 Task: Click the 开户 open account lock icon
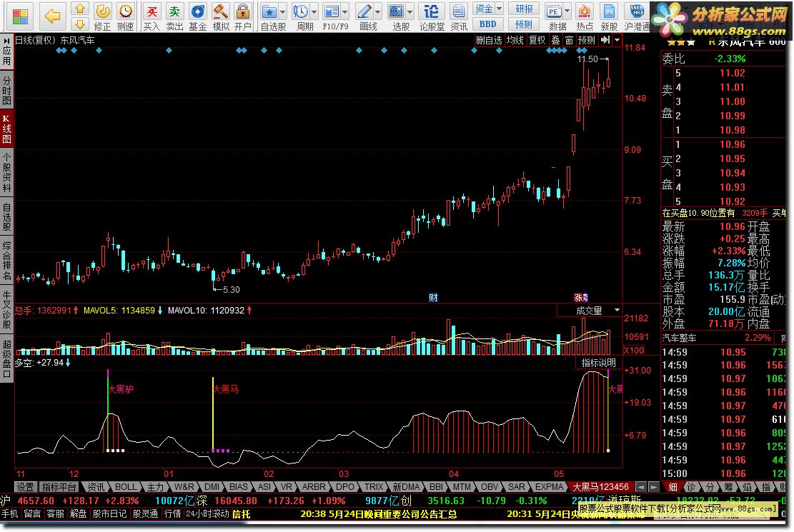pos(243,16)
